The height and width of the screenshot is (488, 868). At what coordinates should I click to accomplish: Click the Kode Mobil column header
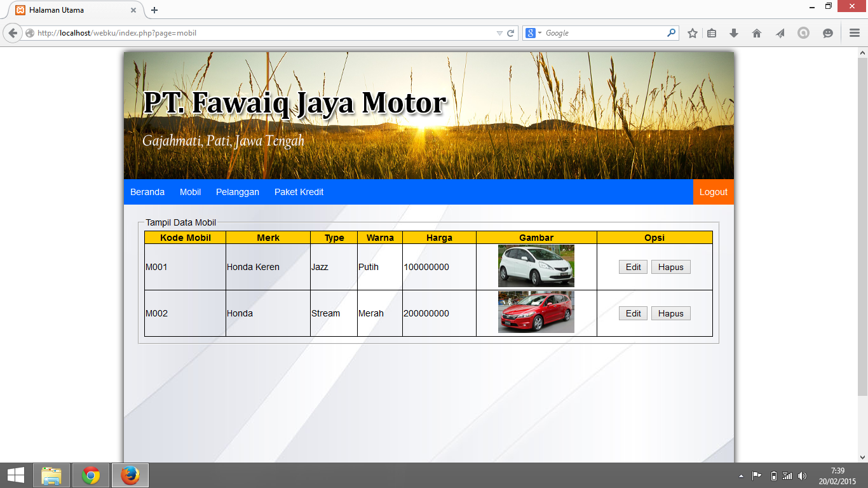185,238
